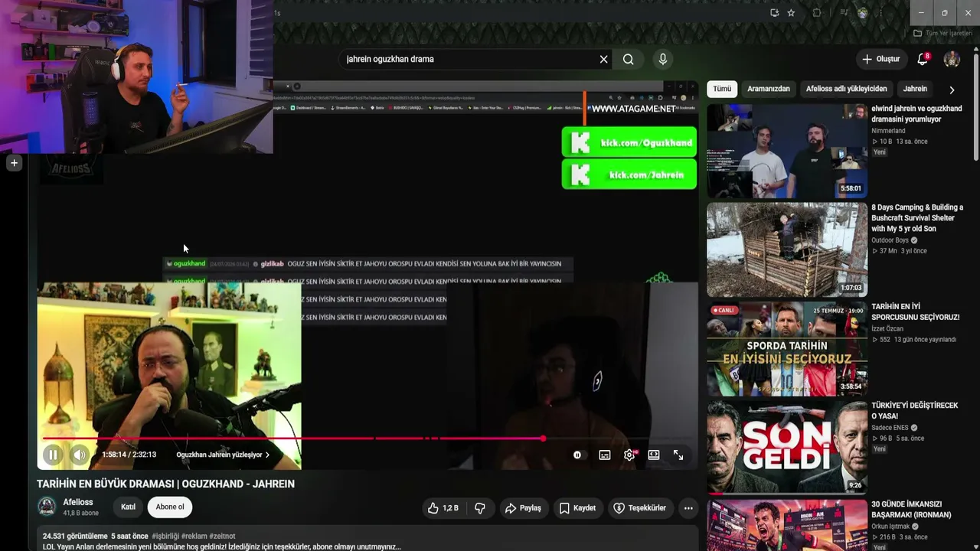Open the player settings gear
This screenshot has height=551, width=980.
629,455
